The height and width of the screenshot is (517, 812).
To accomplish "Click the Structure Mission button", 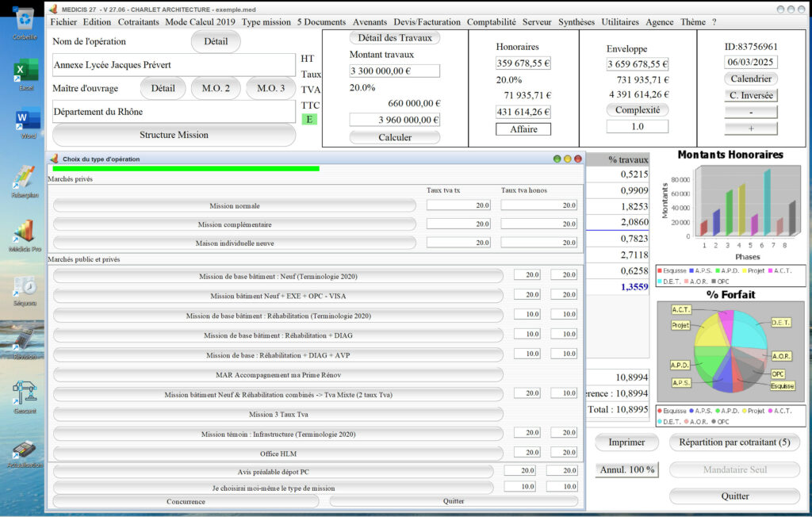I will click(174, 135).
